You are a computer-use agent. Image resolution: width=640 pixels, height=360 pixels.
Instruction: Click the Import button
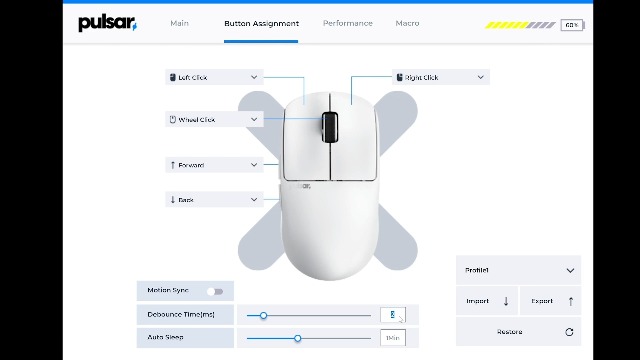(487, 301)
